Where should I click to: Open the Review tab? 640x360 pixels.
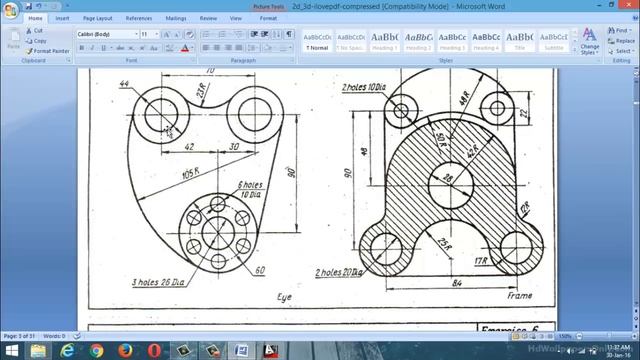(x=208, y=18)
